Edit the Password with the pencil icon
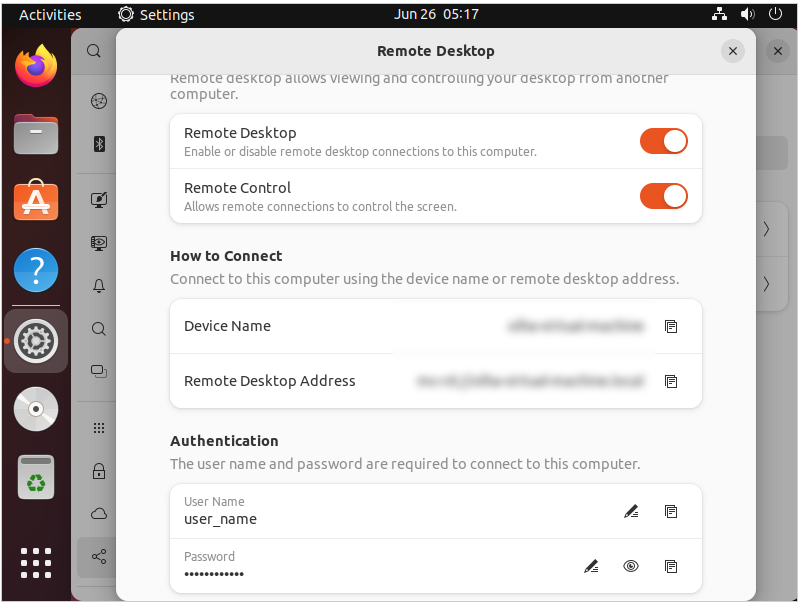Image resolution: width=800 pixels, height=605 pixels. point(591,566)
